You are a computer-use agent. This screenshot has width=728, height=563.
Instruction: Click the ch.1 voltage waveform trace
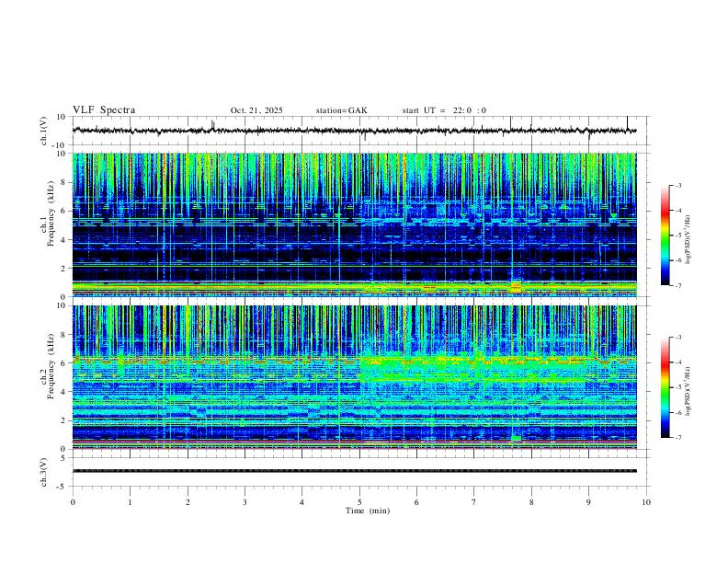click(354, 131)
